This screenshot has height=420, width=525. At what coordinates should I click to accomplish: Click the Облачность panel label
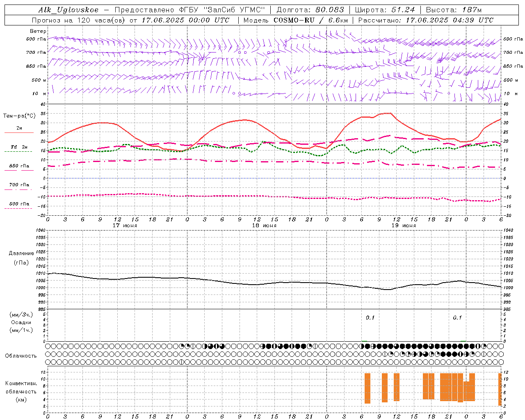click(21, 356)
